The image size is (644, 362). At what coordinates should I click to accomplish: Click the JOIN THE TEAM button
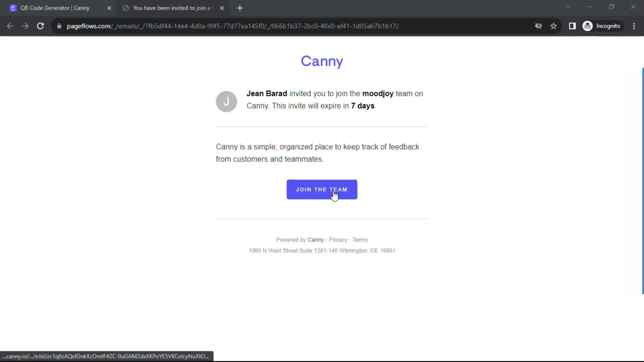point(322,189)
